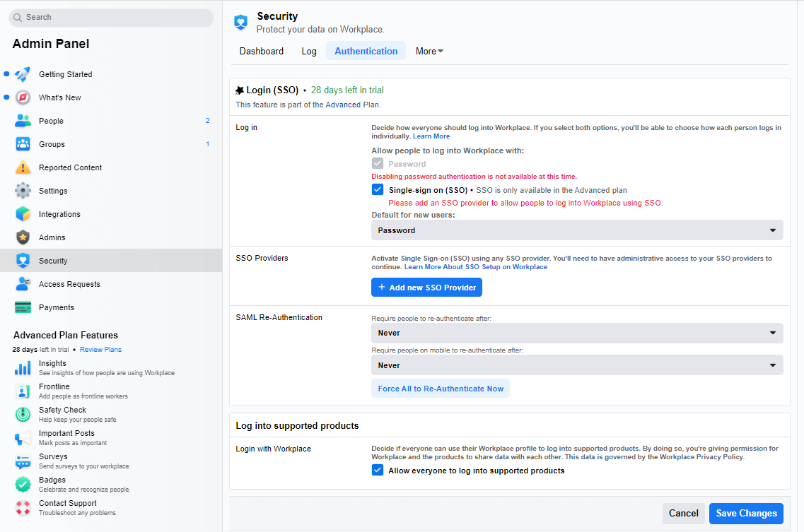This screenshot has height=532, width=804.
Task: Click the Integrations cube icon
Action: (x=23, y=214)
